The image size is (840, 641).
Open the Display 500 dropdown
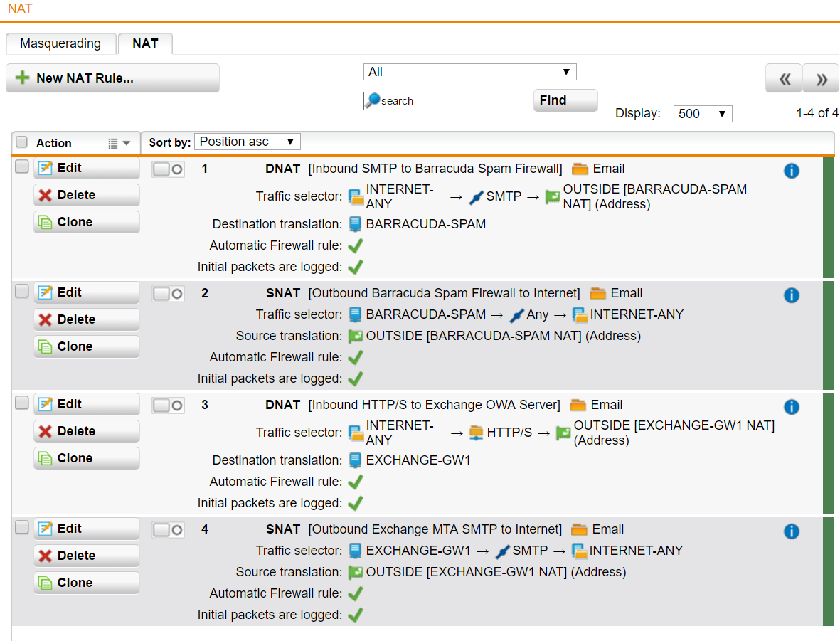pyautogui.click(x=702, y=114)
